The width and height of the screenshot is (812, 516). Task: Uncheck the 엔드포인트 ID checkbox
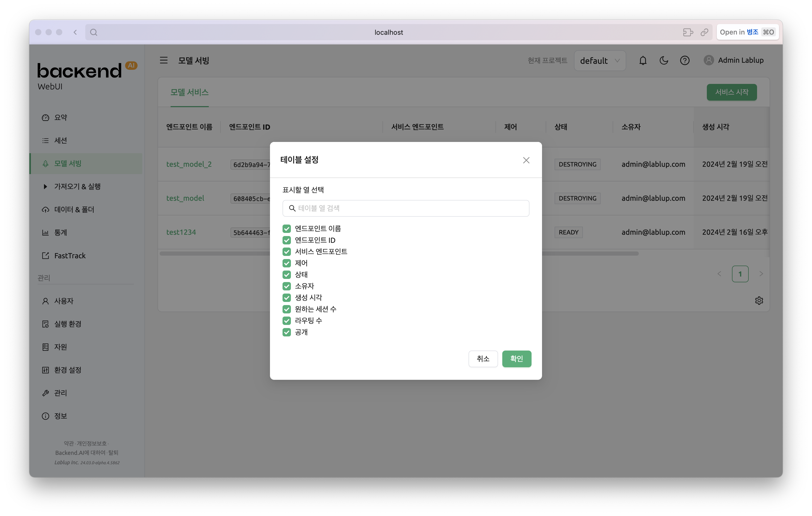coord(287,240)
